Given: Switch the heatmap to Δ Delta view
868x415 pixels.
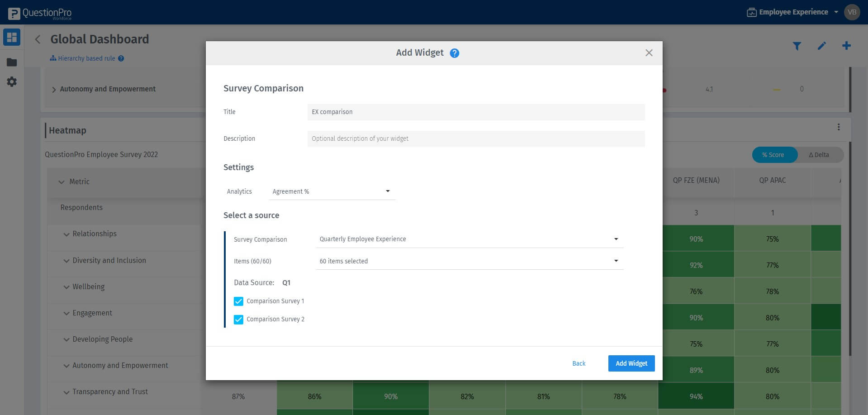Looking at the screenshot, I should point(820,154).
